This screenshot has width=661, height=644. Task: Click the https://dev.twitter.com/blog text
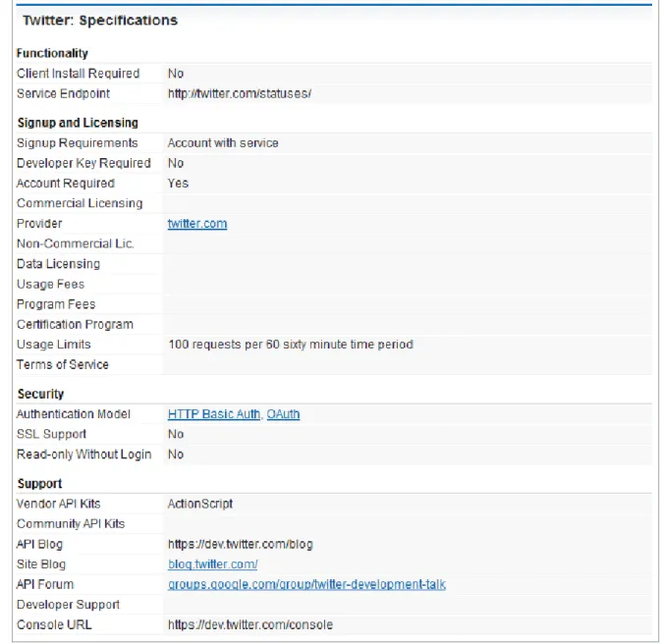(x=241, y=544)
